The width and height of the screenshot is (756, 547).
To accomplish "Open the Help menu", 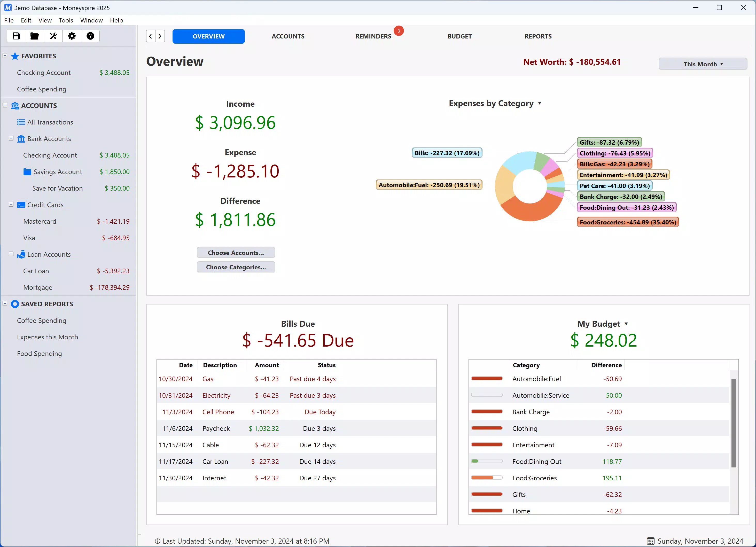I will point(116,20).
